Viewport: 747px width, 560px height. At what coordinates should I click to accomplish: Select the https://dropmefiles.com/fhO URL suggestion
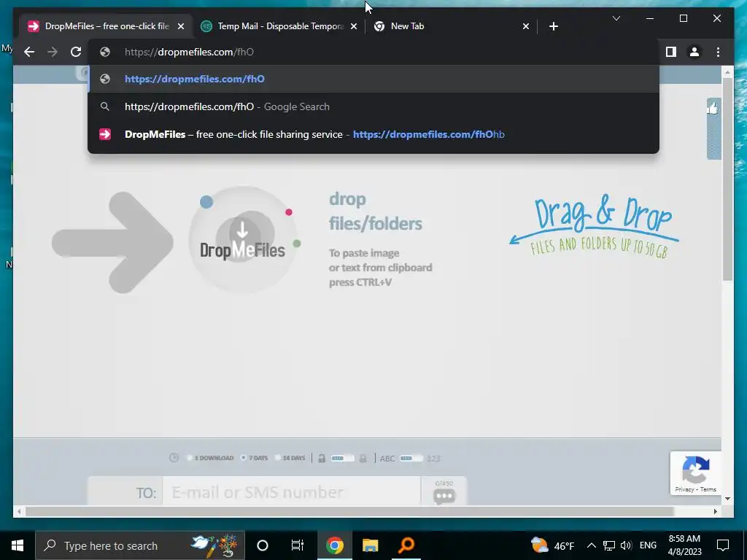point(373,79)
